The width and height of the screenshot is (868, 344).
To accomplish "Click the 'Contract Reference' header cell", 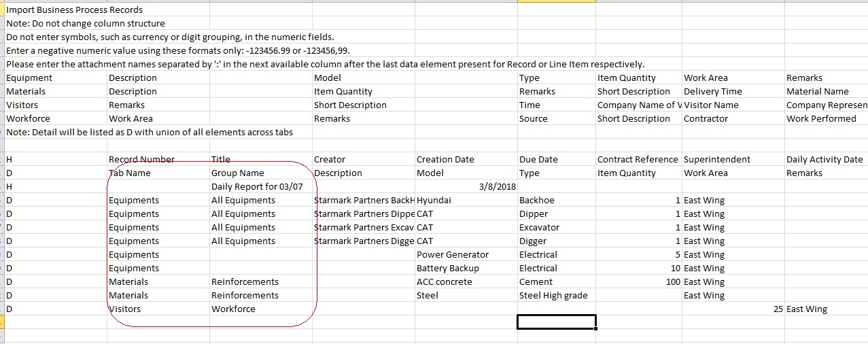I will [639, 159].
